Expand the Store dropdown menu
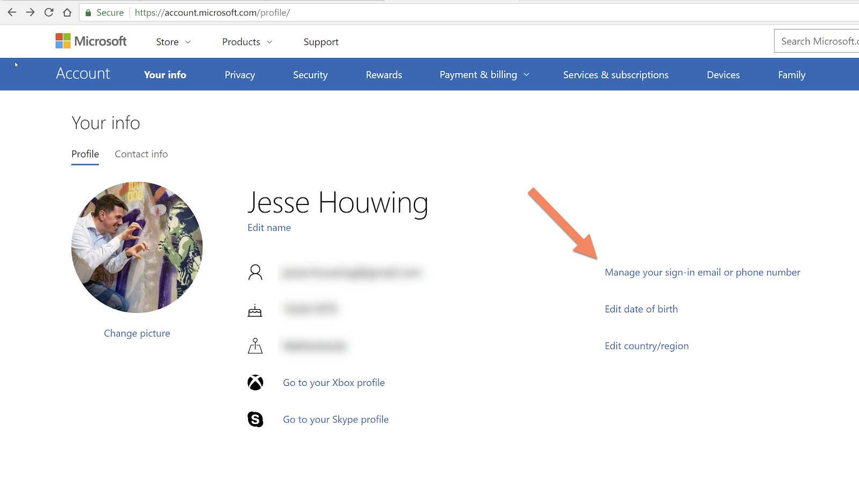The width and height of the screenshot is (859, 504). tap(173, 42)
